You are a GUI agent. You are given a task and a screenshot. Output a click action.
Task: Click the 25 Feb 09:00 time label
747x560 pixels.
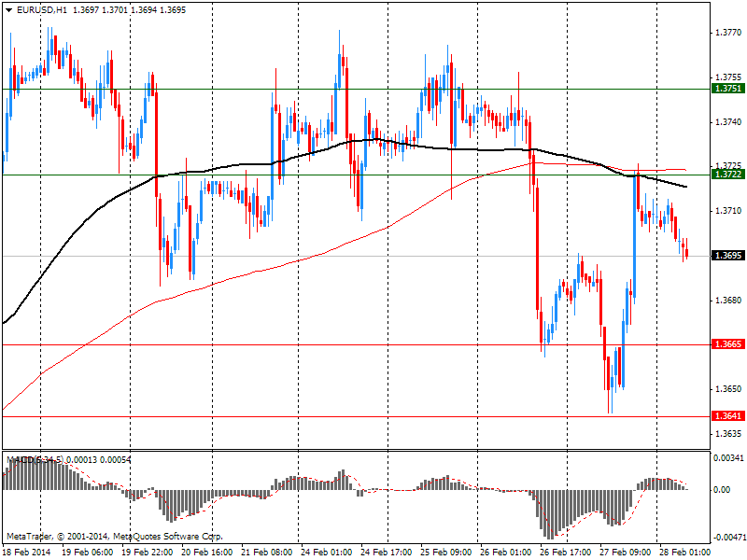[x=446, y=553]
